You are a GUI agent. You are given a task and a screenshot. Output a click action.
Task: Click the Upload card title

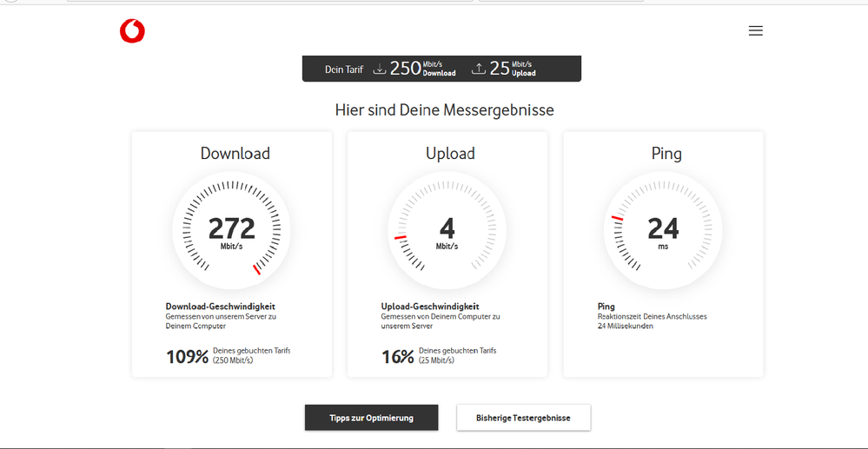click(450, 154)
